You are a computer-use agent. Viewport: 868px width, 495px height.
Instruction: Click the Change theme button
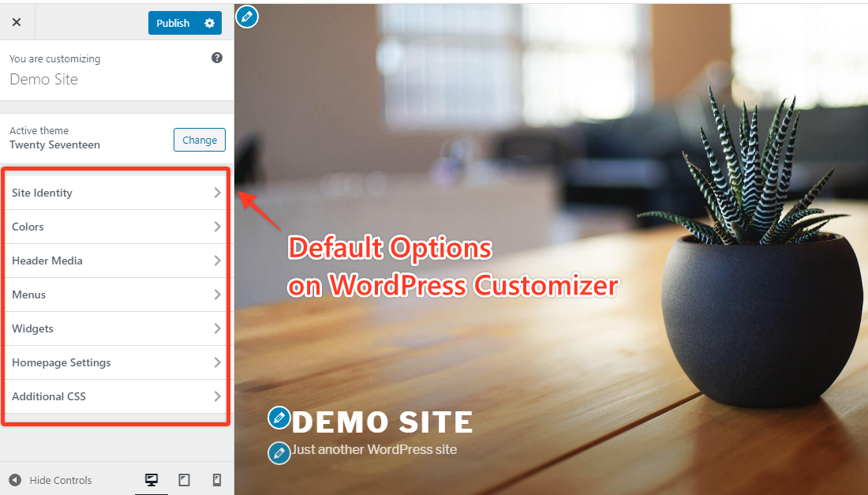pos(199,140)
